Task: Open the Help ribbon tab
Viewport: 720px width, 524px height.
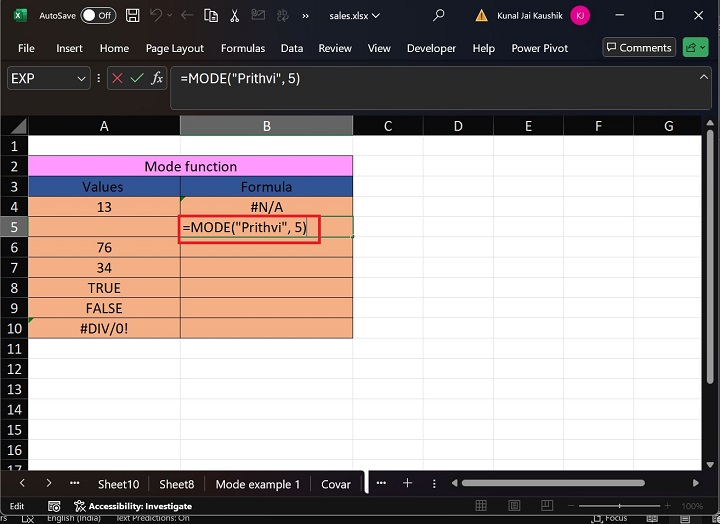Action: (484, 48)
